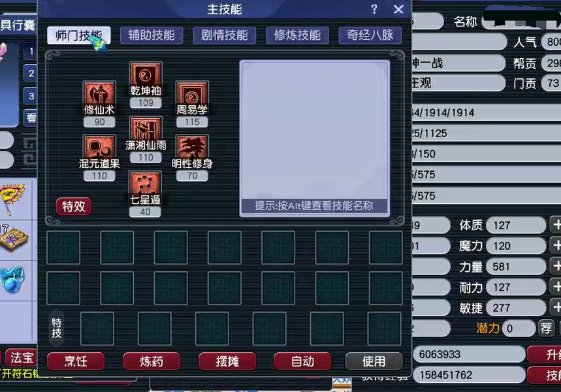Click the 使用 button
This screenshot has width=561, height=392.
coord(374,361)
